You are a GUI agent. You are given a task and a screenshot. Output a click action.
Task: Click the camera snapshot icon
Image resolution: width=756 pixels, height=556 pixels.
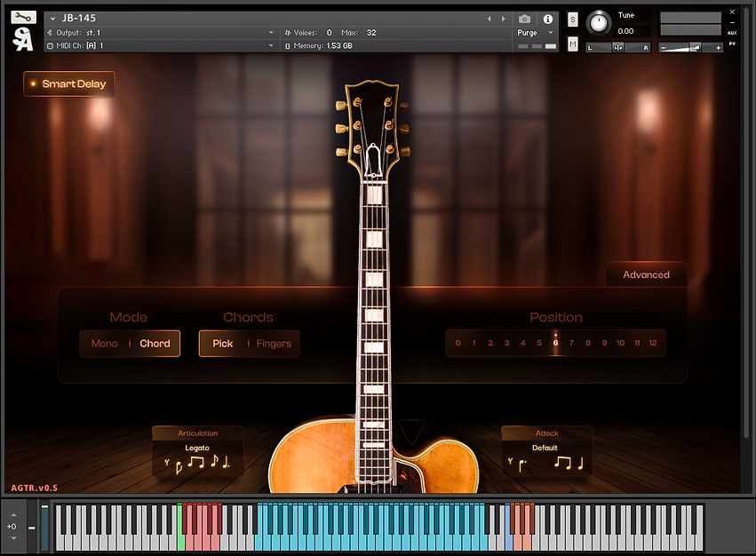(x=524, y=19)
